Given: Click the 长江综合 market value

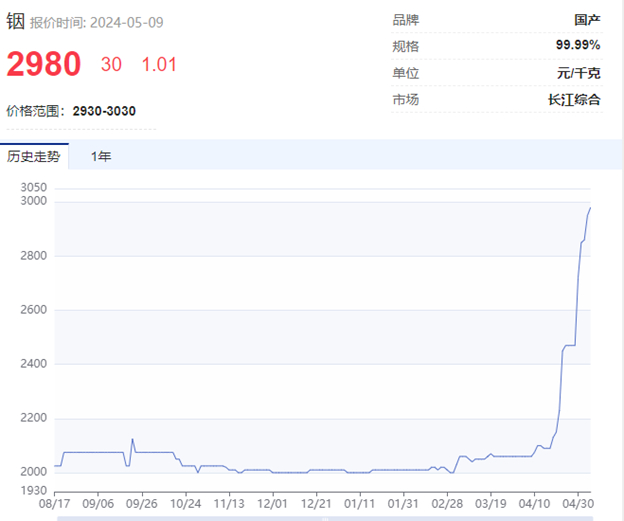Looking at the screenshot, I should point(574,100).
